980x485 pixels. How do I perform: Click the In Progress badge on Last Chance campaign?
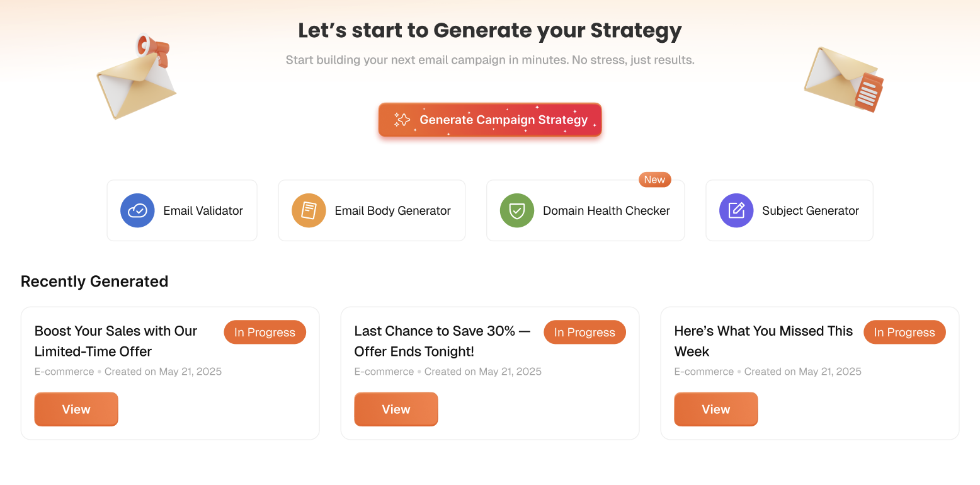tap(584, 332)
